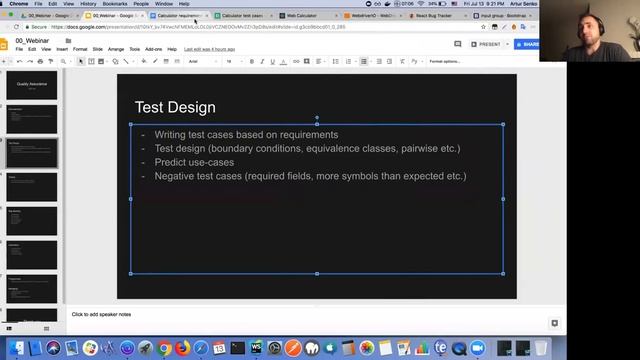Viewport: 640px width, 360px height.
Task: Insert a link with link icon
Action: pos(296,61)
